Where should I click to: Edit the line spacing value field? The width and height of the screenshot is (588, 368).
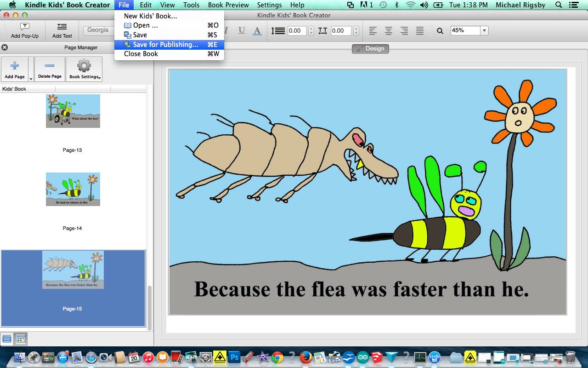(x=298, y=31)
